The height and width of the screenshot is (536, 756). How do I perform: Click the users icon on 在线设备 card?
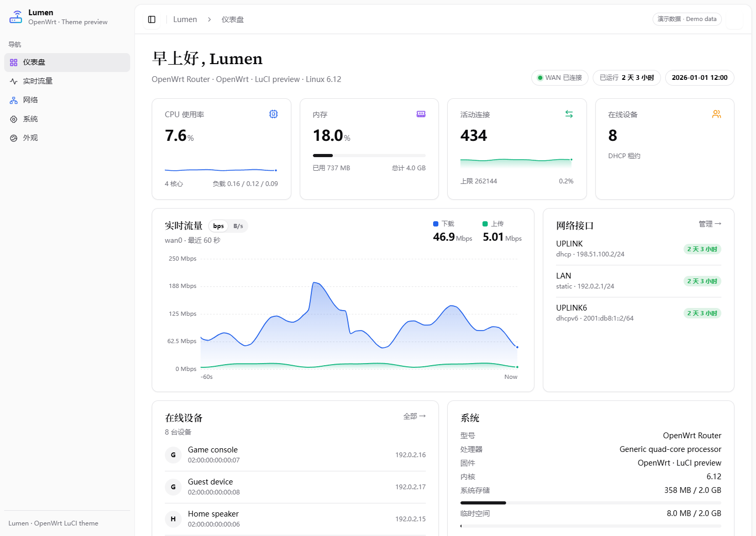click(x=717, y=114)
